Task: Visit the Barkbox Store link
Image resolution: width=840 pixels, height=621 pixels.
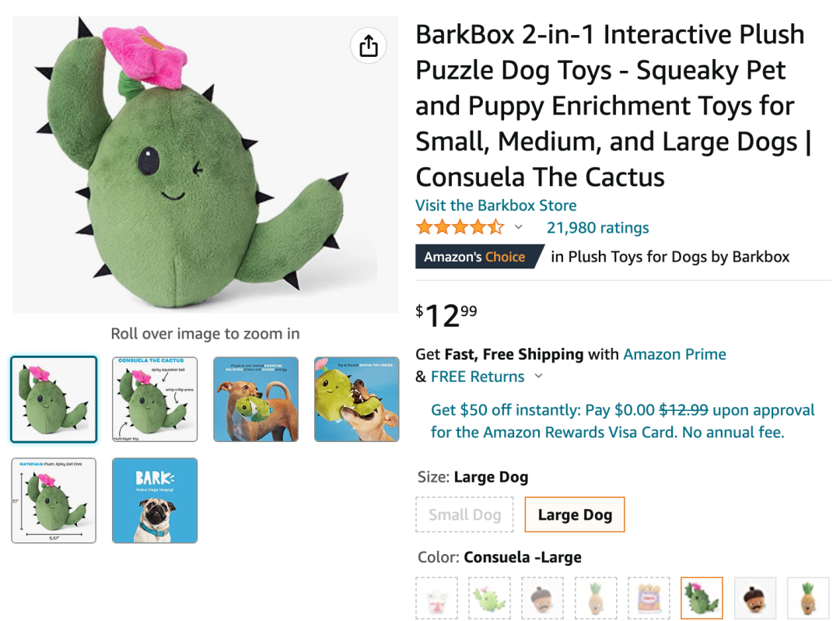Action: coord(495,205)
